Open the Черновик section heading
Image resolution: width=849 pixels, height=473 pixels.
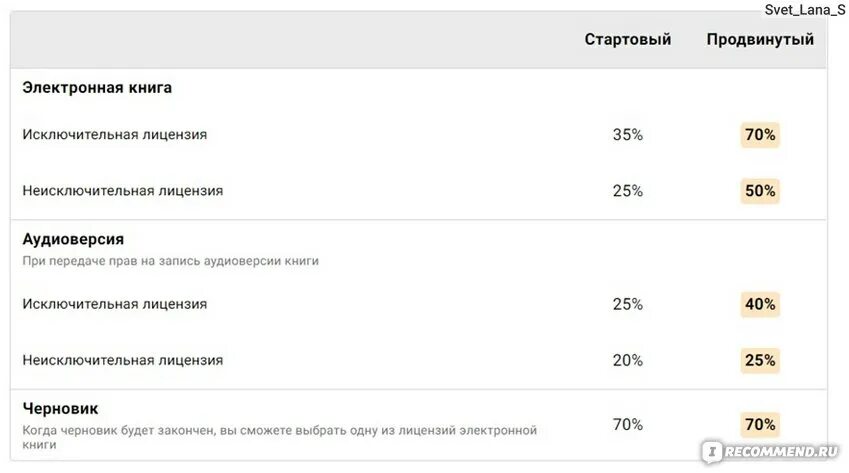(x=60, y=409)
